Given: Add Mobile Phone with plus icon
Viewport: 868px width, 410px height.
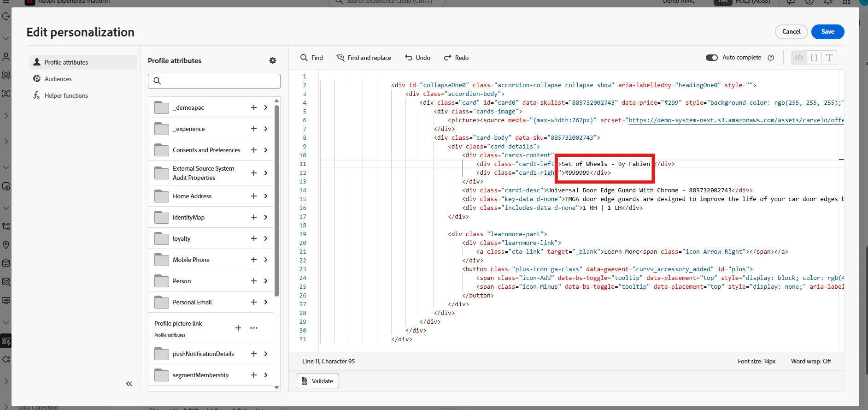Looking at the screenshot, I should coord(253,260).
